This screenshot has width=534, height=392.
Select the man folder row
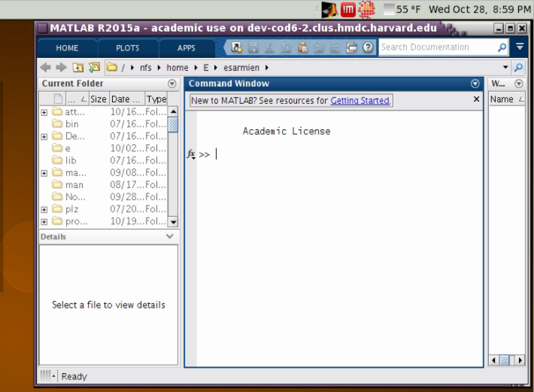click(x=103, y=185)
